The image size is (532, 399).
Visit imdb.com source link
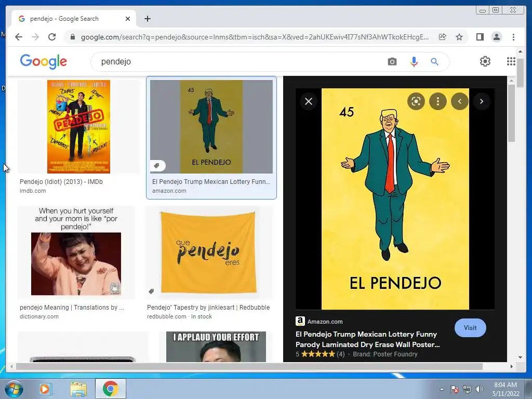(x=33, y=191)
